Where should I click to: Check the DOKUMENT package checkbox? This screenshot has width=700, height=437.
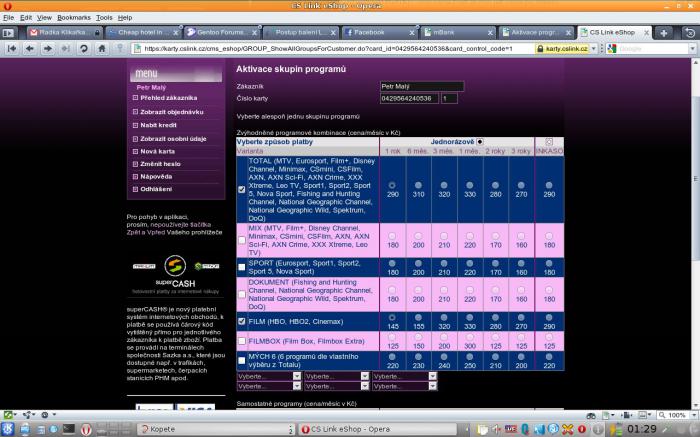coord(242,294)
